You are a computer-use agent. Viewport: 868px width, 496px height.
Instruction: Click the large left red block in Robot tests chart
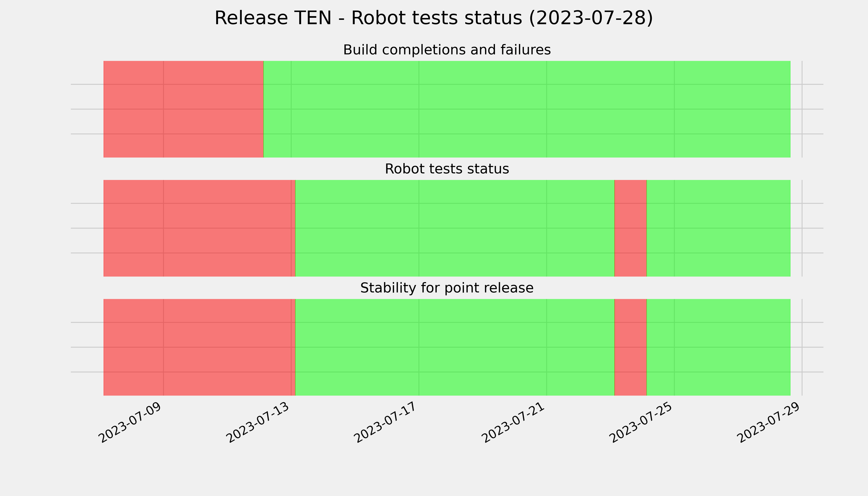coord(199,228)
